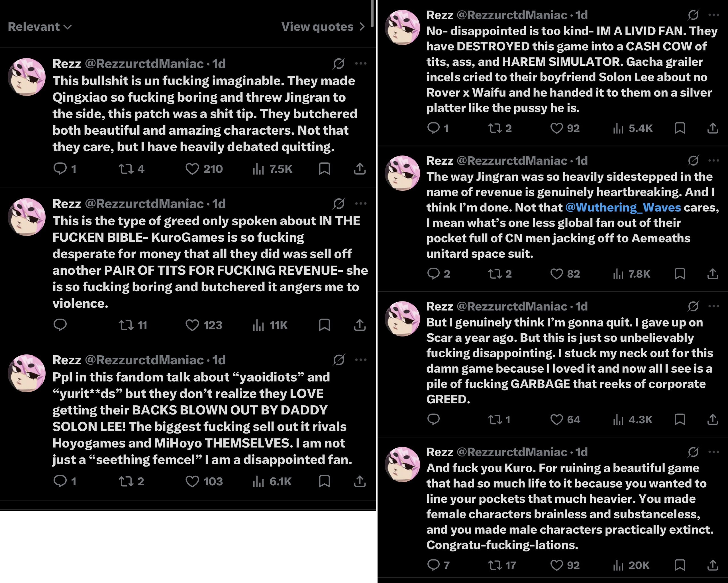Reply to the 'Congratu-fucking-lations' tweet
The width and height of the screenshot is (728, 583).
pyautogui.click(x=434, y=565)
